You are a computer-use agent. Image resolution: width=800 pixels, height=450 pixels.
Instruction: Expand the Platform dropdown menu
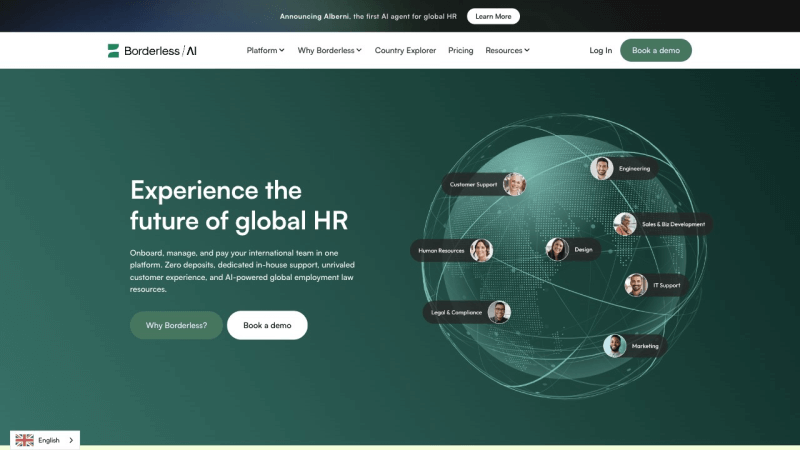pyautogui.click(x=265, y=50)
